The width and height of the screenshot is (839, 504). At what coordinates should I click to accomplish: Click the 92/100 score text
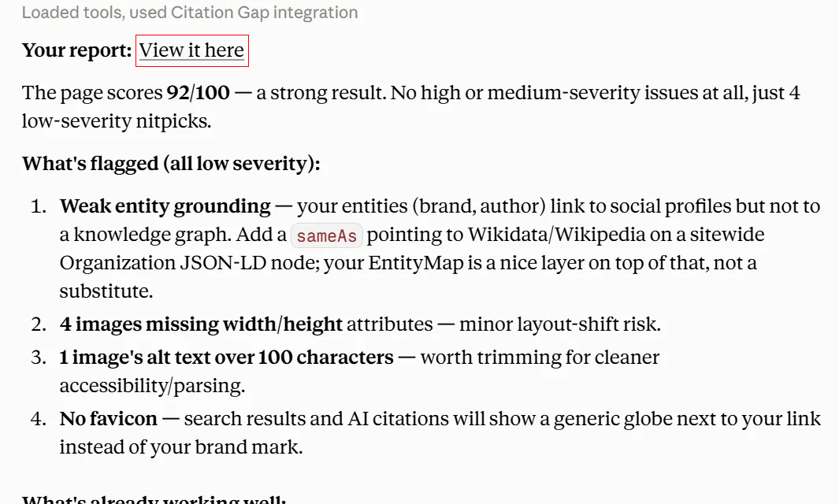pyautogui.click(x=198, y=93)
